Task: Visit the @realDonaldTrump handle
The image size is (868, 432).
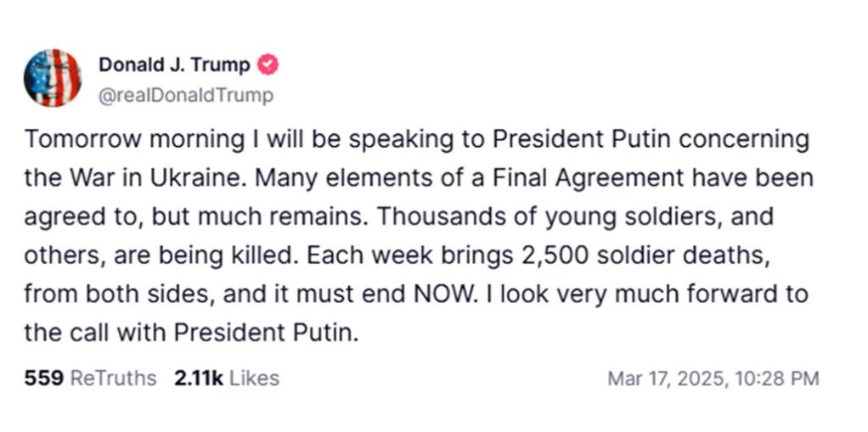Action: click(x=186, y=96)
